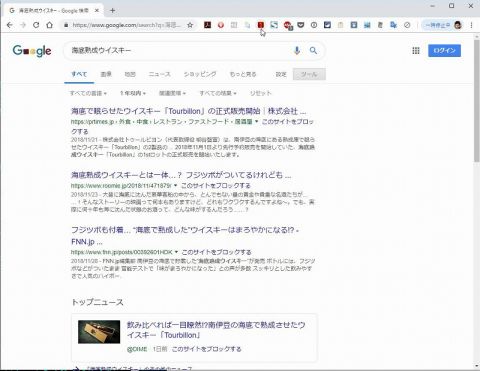This screenshot has height=371, width=480.
Task: Click the beige clipboard extension icon
Action: pyautogui.click(x=340, y=25)
